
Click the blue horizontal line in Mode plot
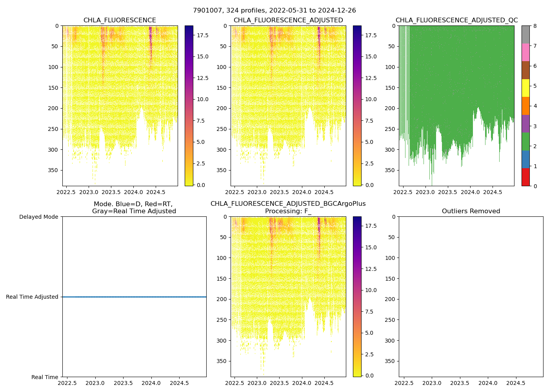(x=134, y=297)
